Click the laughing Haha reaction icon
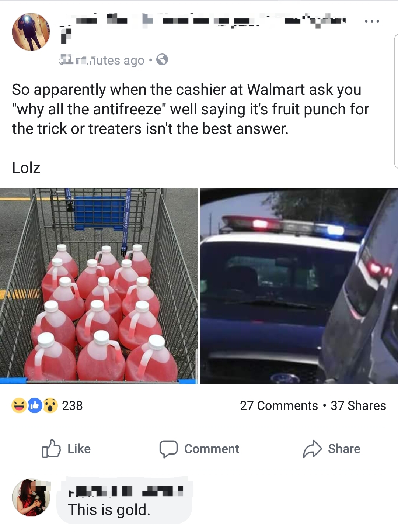The image size is (398, 532). [19, 405]
